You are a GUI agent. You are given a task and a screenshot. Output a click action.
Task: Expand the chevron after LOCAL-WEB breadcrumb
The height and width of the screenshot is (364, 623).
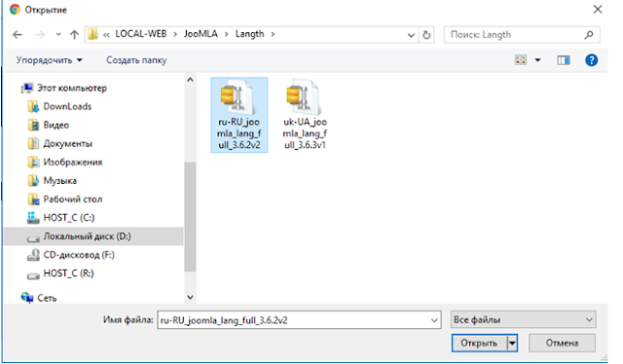[175, 34]
